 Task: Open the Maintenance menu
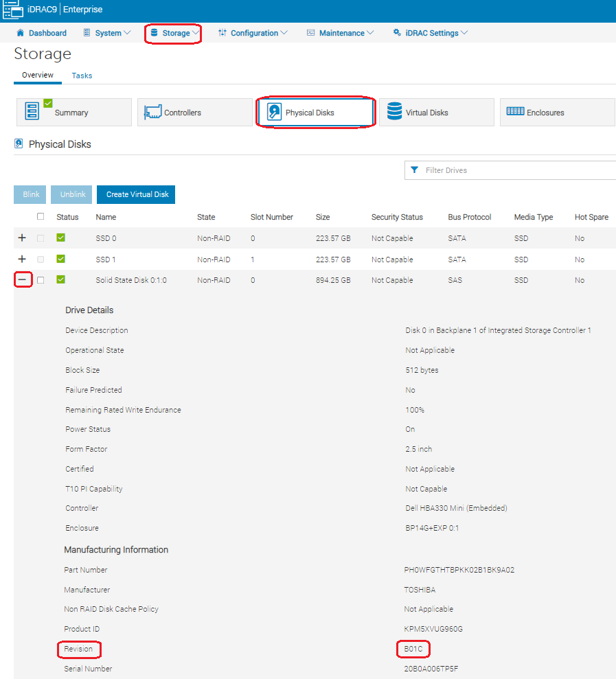coord(340,33)
